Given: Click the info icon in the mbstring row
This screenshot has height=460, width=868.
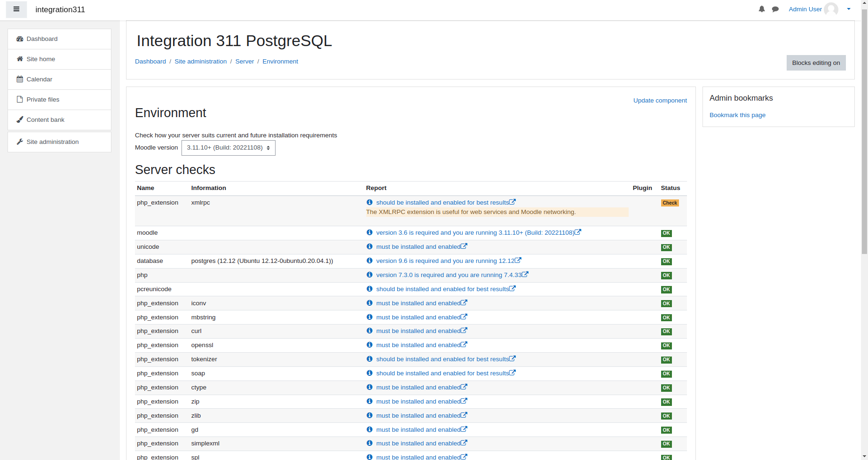Looking at the screenshot, I should coord(370,317).
